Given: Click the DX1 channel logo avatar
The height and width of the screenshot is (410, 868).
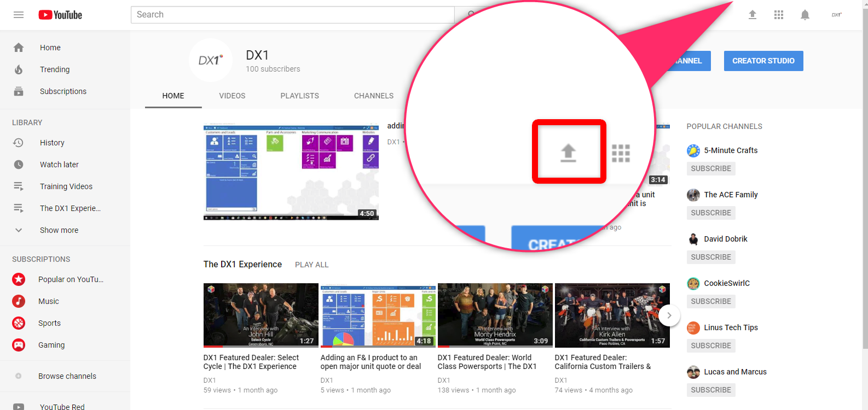Looking at the screenshot, I should click(211, 60).
